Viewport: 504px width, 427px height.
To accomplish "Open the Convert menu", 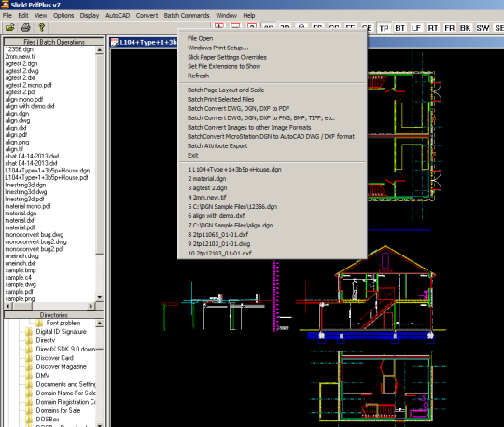I will click(147, 16).
